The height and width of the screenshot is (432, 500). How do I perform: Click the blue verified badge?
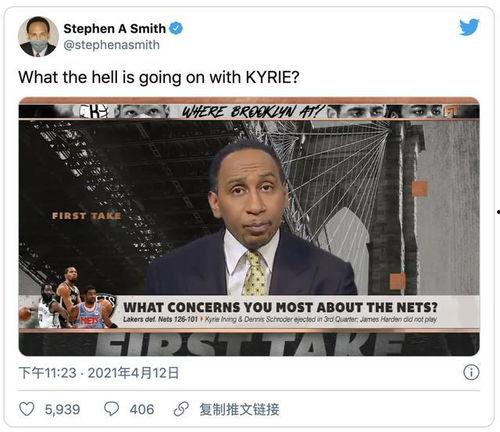pyautogui.click(x=176, y=29)
